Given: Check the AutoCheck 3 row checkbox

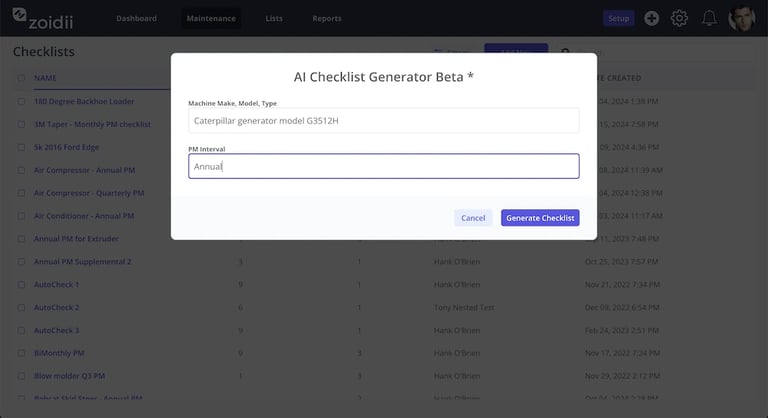Looking at the screenshot, I should point(21,330).
